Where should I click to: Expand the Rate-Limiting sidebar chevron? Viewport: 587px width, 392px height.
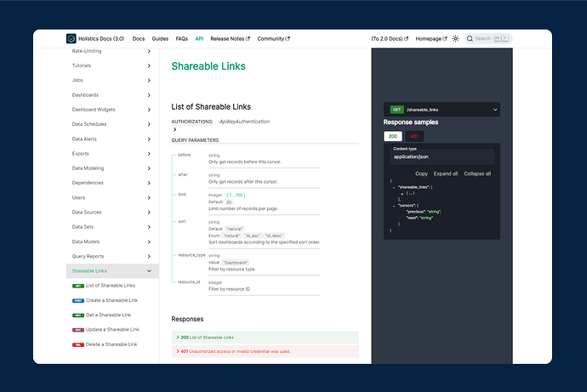coord(149,51)
